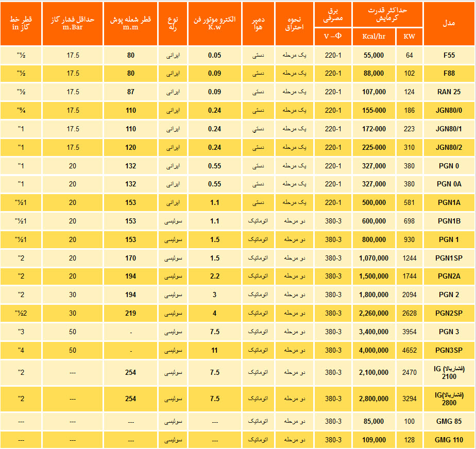Screen dimensions: 476x449
Task: Click the قطر خط گاز in header
Action: coord(21,24)
